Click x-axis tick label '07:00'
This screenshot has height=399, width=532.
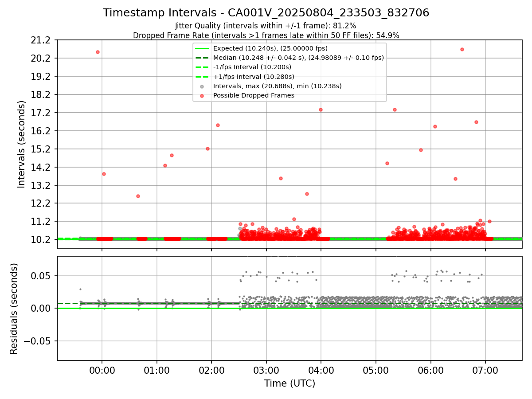[485, 370]
